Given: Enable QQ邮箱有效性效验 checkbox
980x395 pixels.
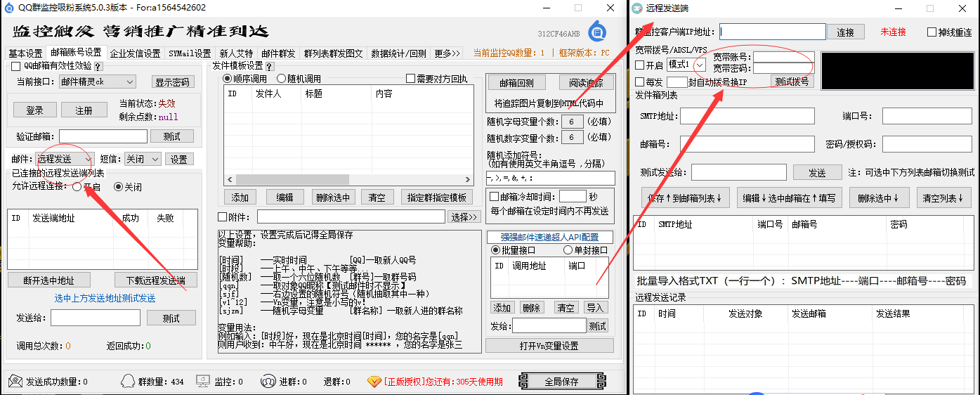Looking at the screenshot, I should point(16,66).
